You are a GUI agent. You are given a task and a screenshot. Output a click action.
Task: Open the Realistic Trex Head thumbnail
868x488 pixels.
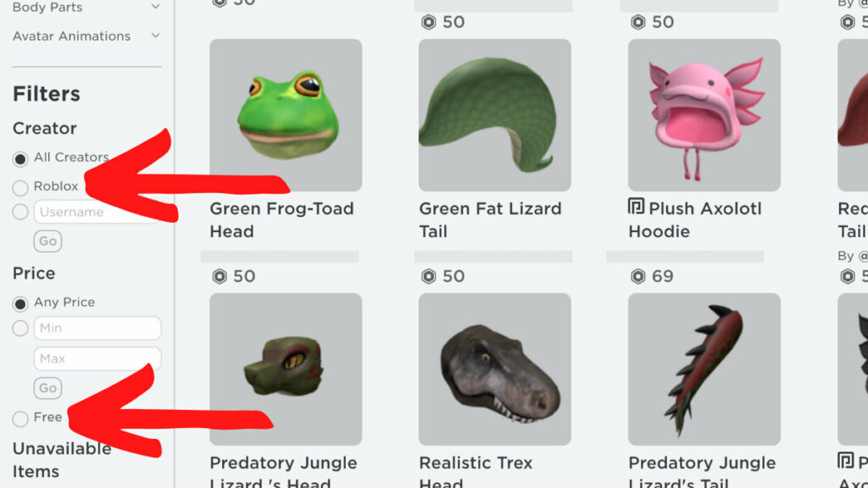(495, 369)
